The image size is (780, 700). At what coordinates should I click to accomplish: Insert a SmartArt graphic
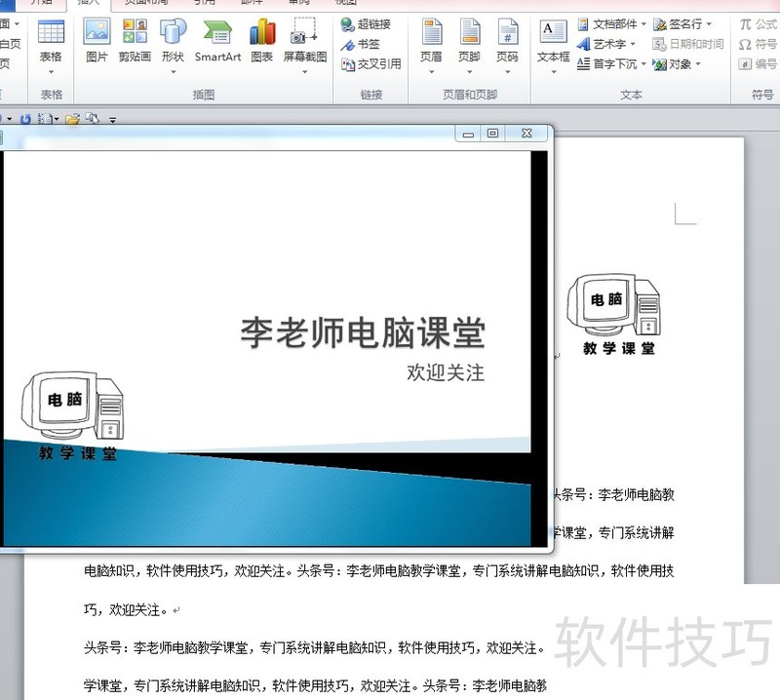217,41
